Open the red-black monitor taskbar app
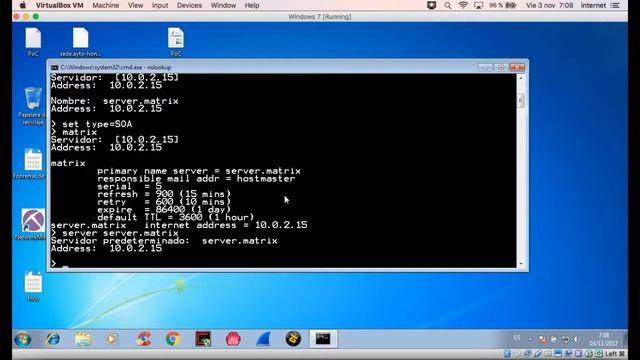 [203, 339]
